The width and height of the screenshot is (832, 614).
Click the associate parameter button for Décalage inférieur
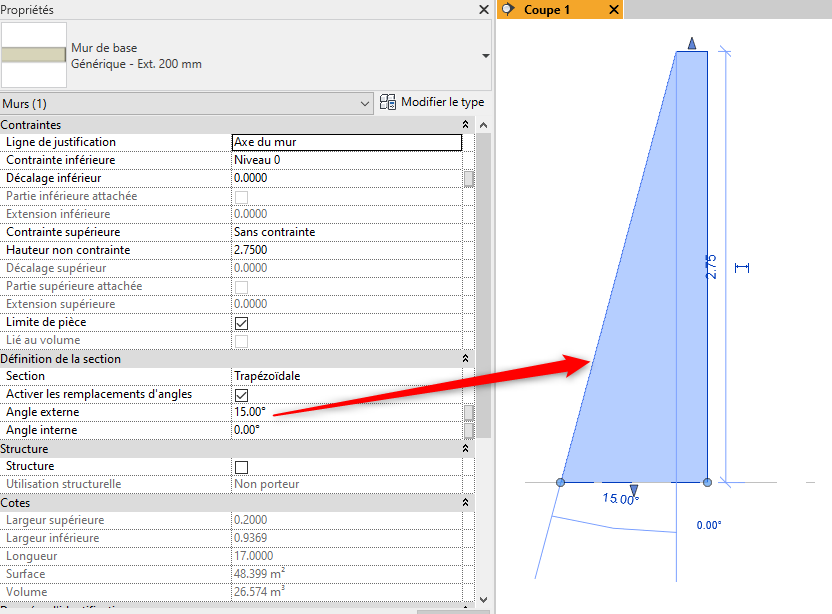click(x=468, y=178)
